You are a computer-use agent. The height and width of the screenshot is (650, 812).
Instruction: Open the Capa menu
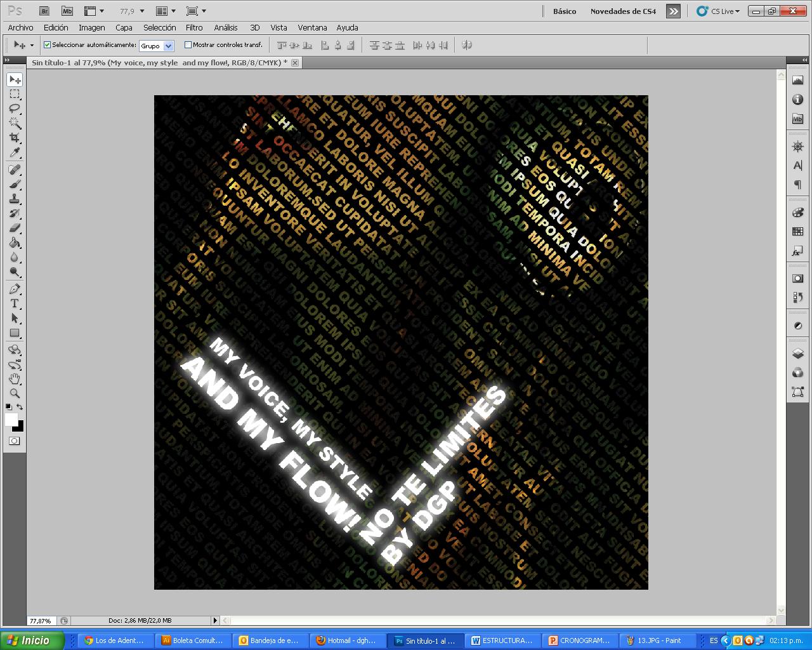tap(124, 27)
